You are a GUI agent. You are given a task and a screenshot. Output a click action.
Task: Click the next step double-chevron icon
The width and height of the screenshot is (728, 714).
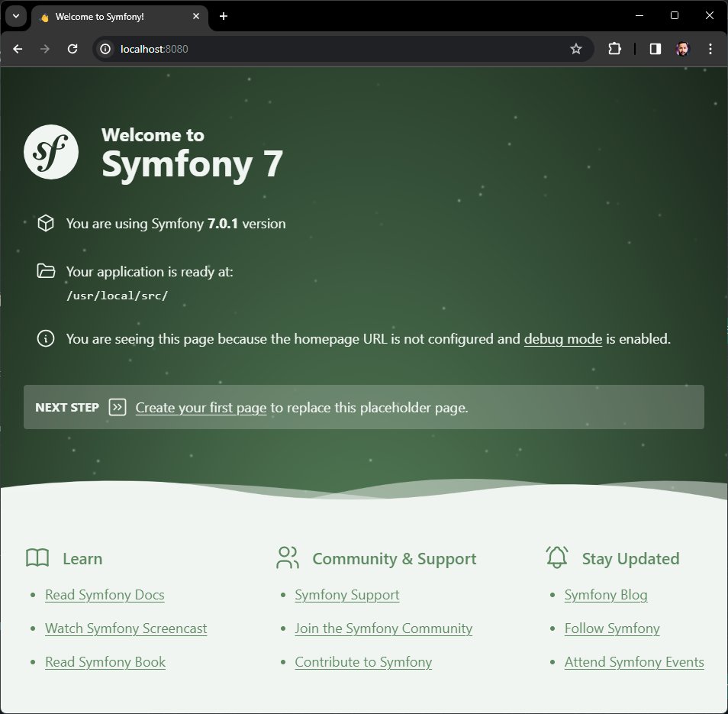(x=118, y=408)
